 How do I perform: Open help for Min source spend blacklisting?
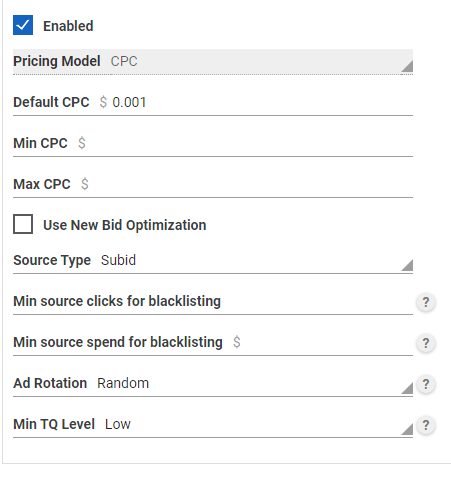(x=426, y=343)
